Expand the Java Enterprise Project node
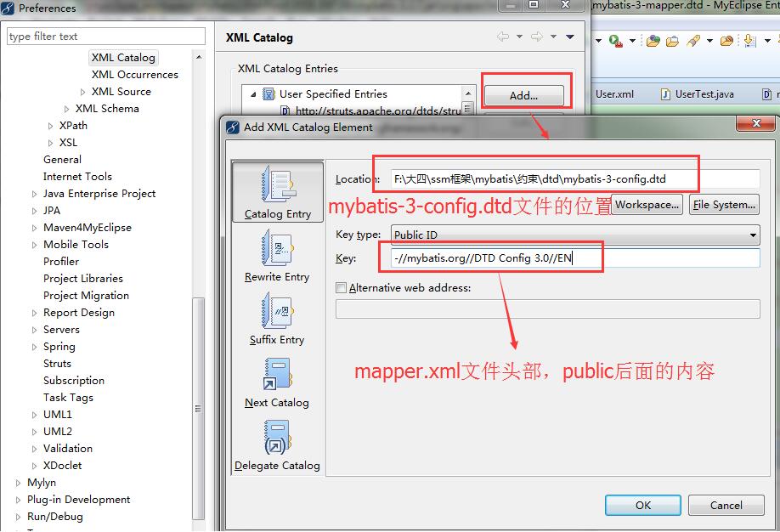780x532 pixels. pos(34,194)
